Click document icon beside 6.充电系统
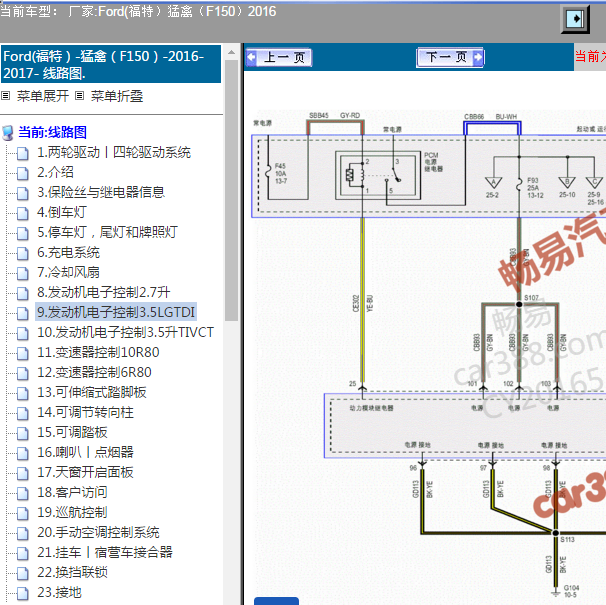 pyautogui.click(x=22, y=253)
